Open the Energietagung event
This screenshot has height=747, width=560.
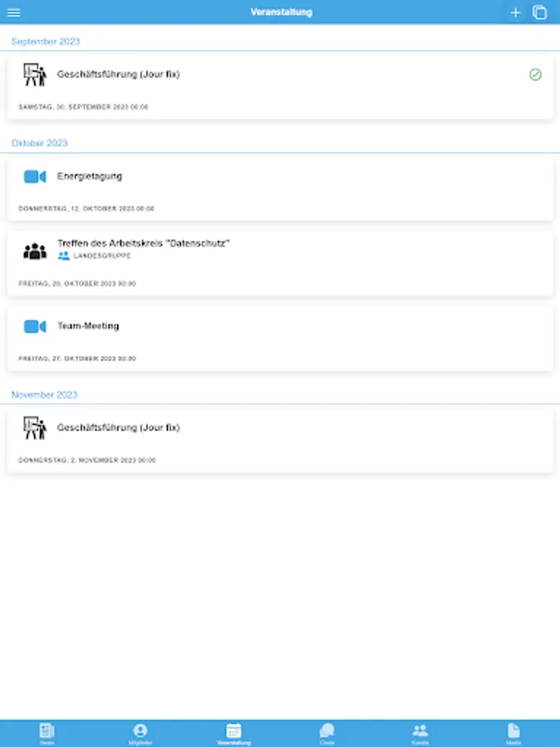coord(280,189)
